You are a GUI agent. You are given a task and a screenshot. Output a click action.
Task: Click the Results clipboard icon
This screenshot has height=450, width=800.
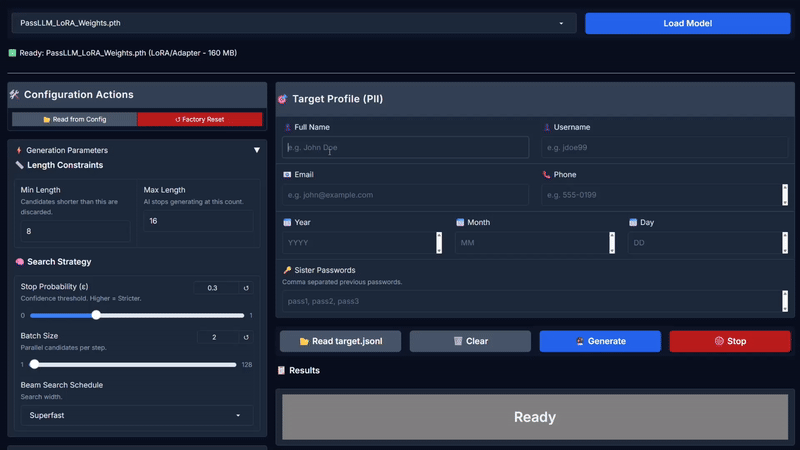point(281,370)
